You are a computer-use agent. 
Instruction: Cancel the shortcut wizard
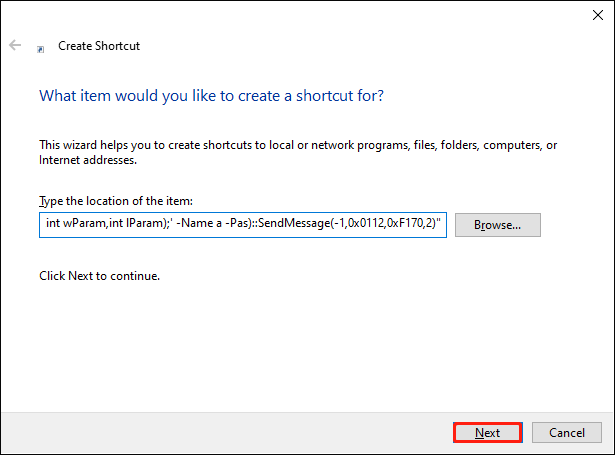coord(566,433)
